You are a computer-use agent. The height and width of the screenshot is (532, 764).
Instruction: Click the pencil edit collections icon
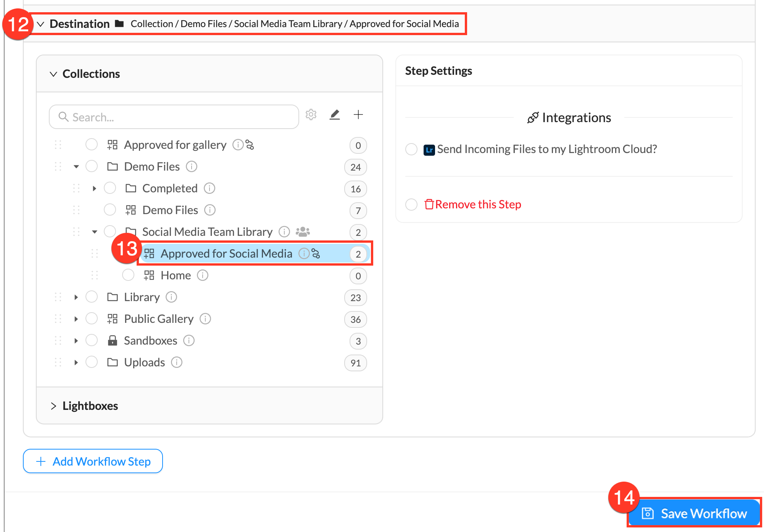tap(335, 114)
